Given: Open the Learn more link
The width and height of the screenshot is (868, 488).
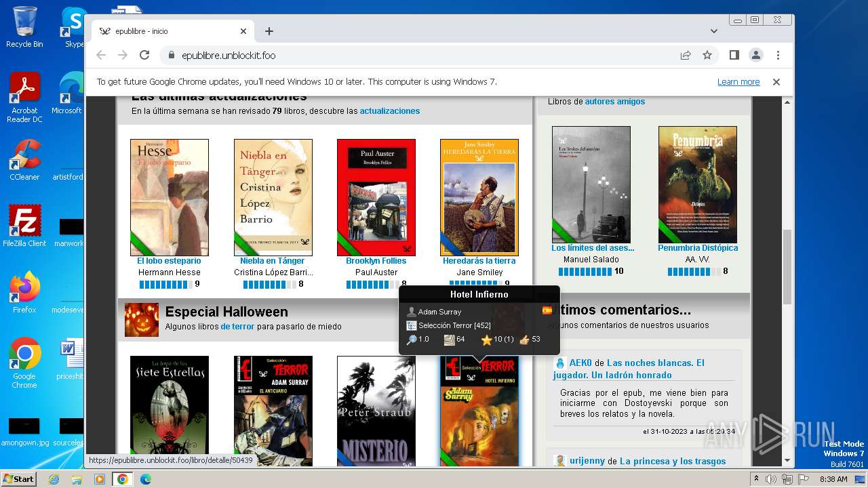Looking at the screenshot, I should [x=738, y=82].
